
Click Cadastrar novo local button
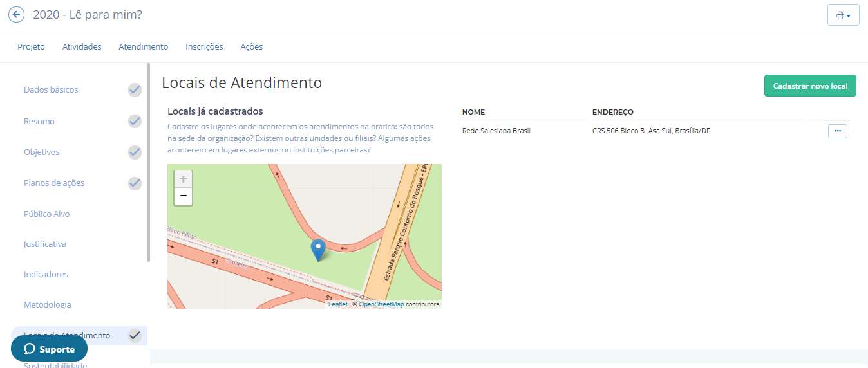click(810, 86)
